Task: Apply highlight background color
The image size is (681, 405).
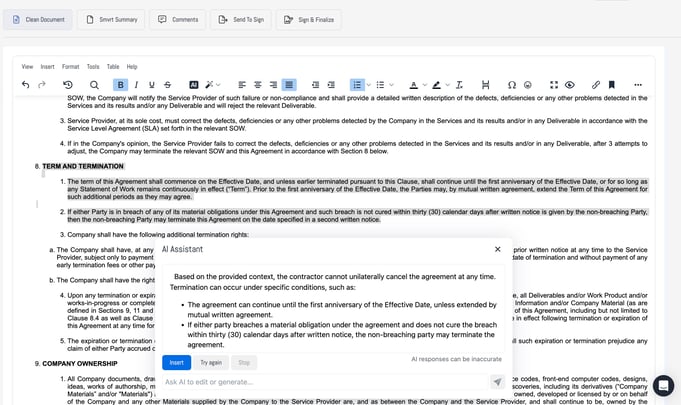Action: pos(436,85)
